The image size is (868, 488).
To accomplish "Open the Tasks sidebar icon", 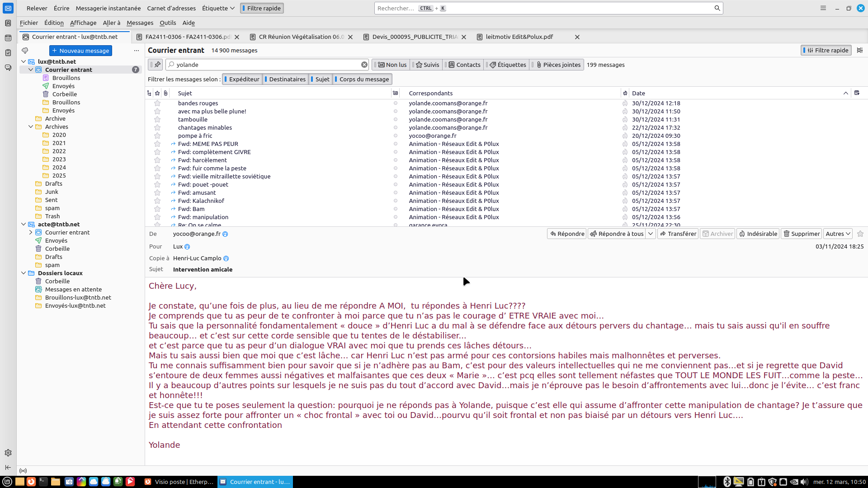I will pos(8,53).
